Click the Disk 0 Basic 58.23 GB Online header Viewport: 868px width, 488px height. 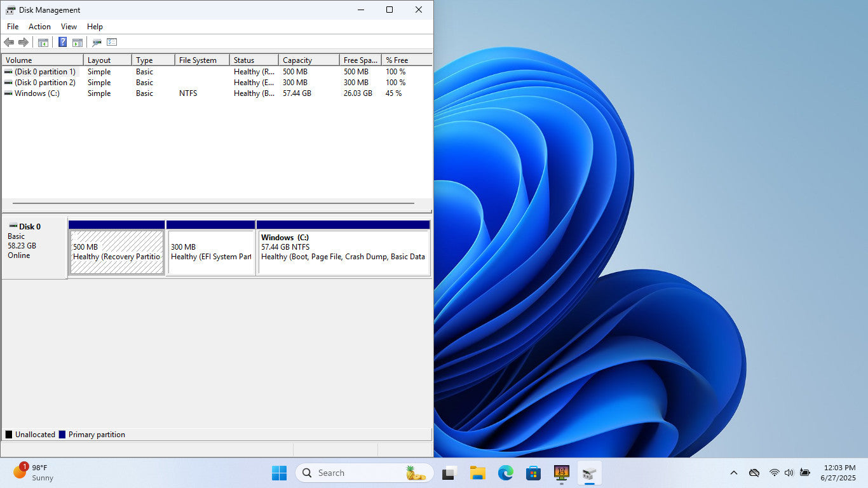coord(34,248)
